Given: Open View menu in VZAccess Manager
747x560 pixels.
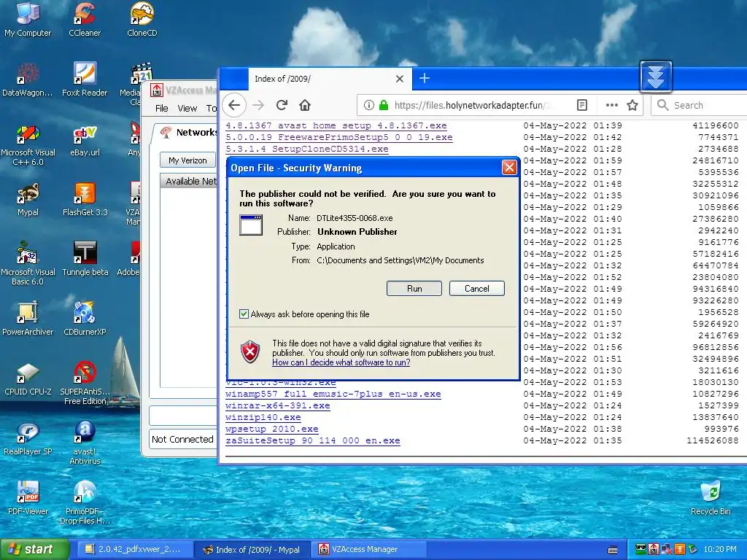Looking at the screenshot, I should tap(187, 109).
